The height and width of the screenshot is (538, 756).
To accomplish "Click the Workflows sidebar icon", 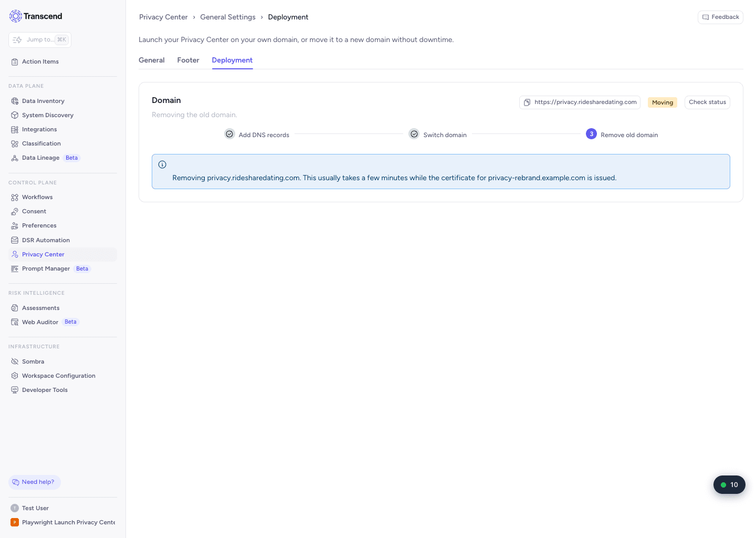I will (x=15, y=197).
